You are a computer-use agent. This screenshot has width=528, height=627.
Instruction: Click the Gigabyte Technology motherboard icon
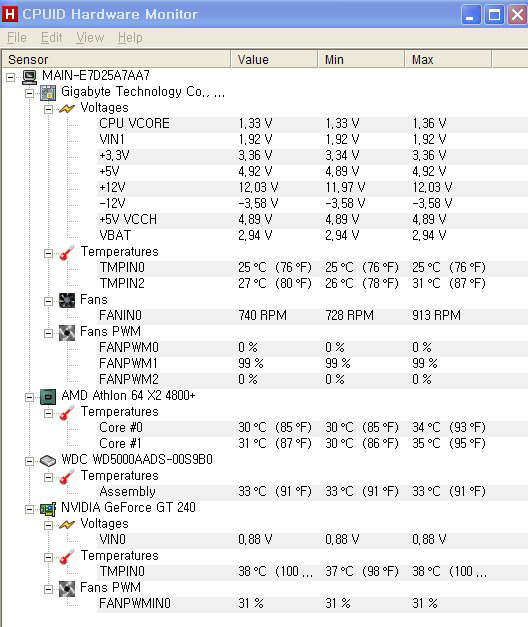[x=48, y=92]
